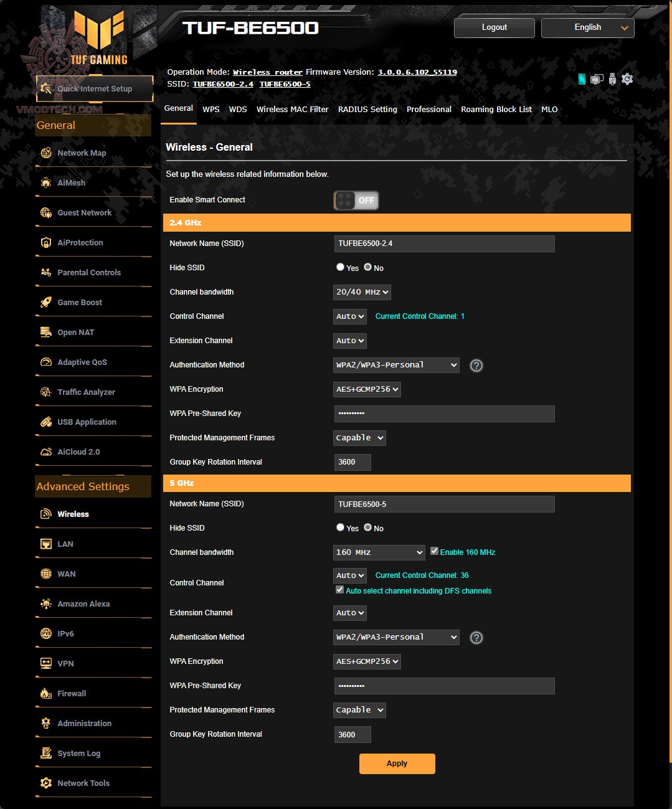Click the settings gear status icon in header
The image size is (672, 809).
[x=627, y=79]
